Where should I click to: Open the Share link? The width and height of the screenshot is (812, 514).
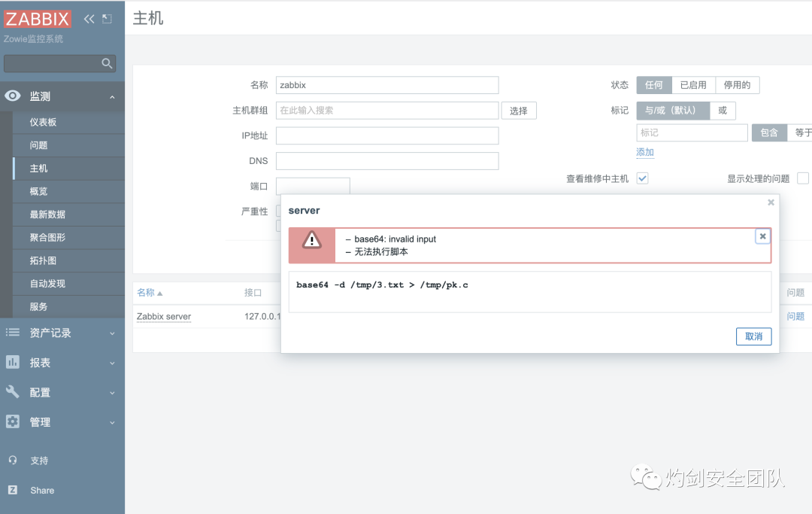(x=42, y=490)
